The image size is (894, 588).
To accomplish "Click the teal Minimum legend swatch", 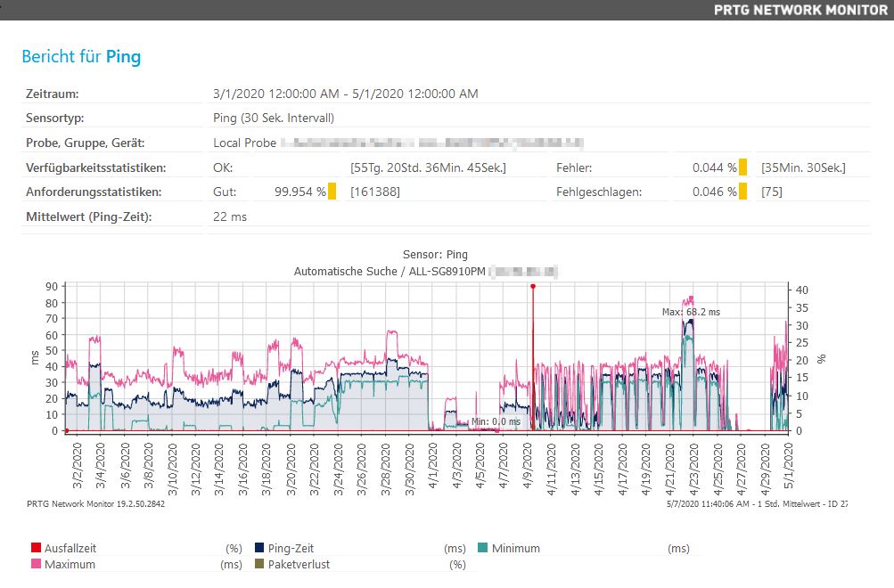I will pyautogui.click(x=483, y=549).
